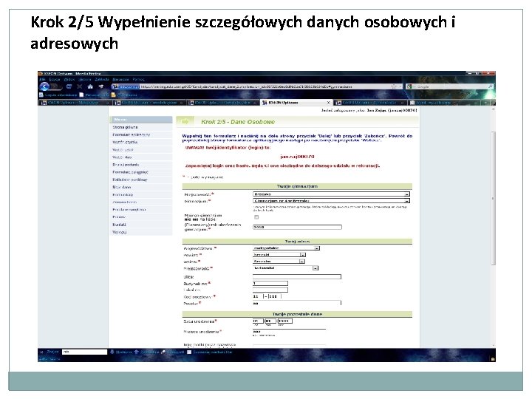532x399 pixels.
Task: Click the year of finishing gimnazjum field
Action: point(297,227)
